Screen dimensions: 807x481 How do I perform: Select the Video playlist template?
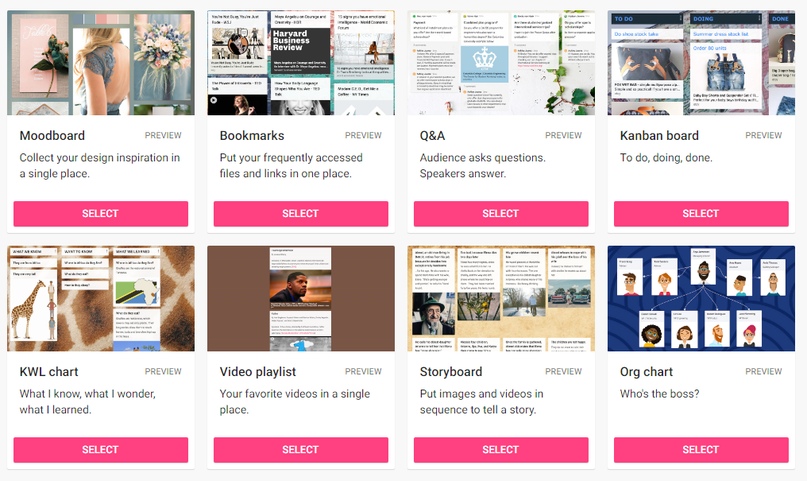click(x=301, y=450)
